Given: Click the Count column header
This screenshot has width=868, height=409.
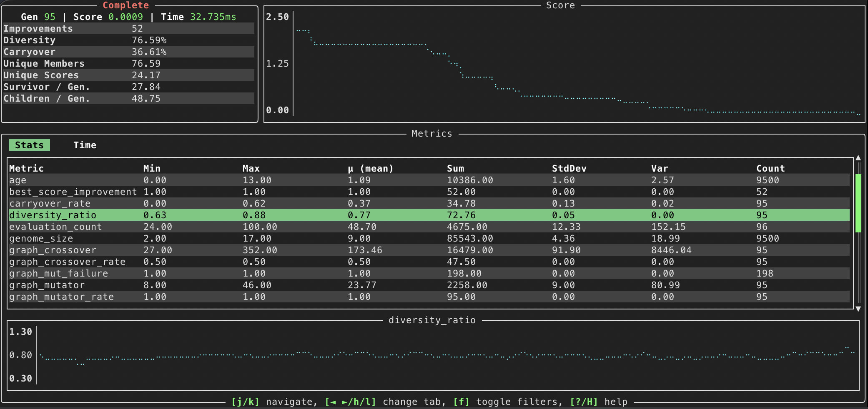Looking at the screenshot, I should coord(770,168).
